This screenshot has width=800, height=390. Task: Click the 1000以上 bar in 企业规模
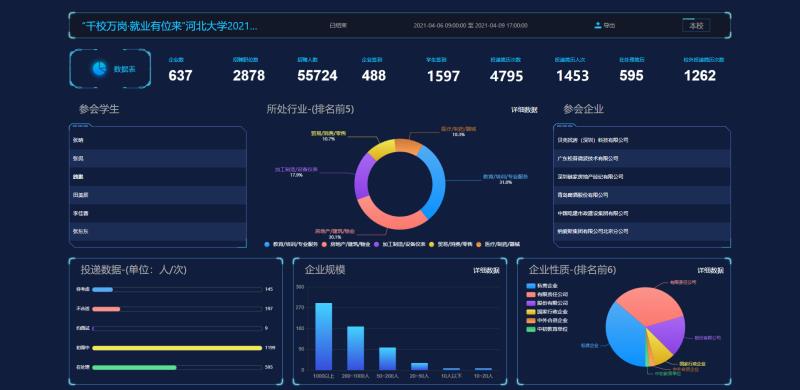click(323, 336)
